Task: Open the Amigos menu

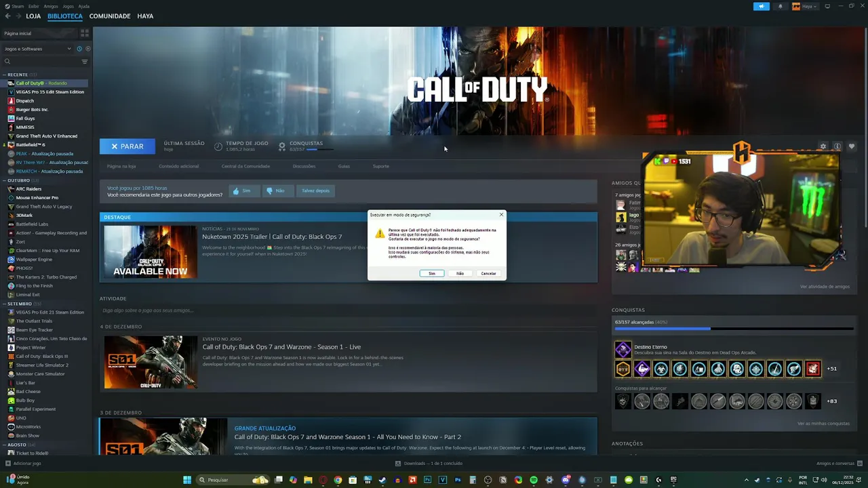Action: click(x=52, y=6)
